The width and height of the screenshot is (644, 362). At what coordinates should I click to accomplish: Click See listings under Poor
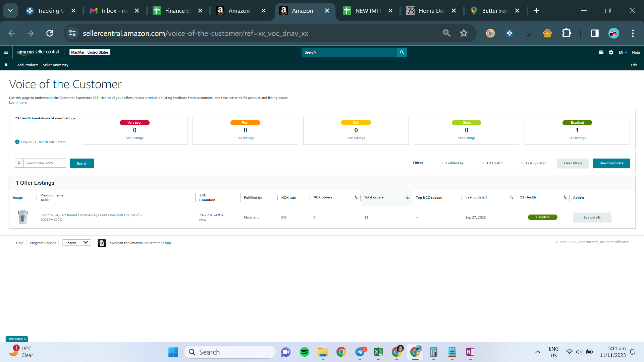point(245,138)
